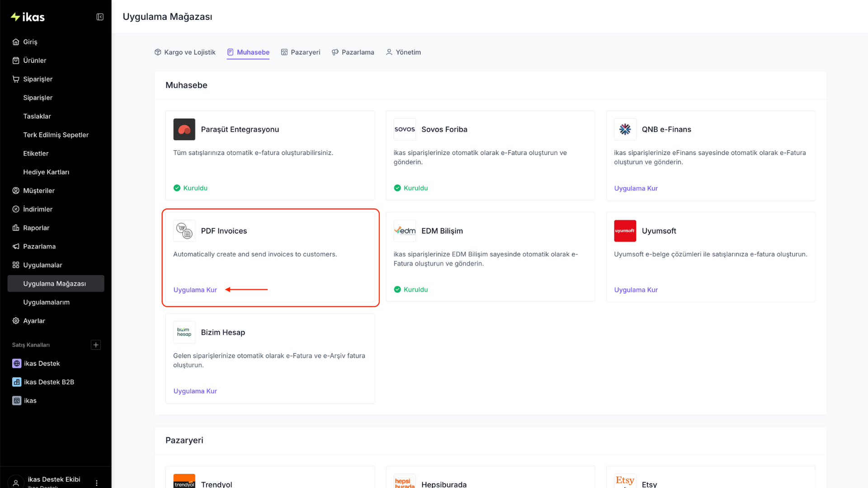The image size is (868, 488).
Task: Install QNB e-Finans via Uygulama Kur
Action: (x=636, y=188)
